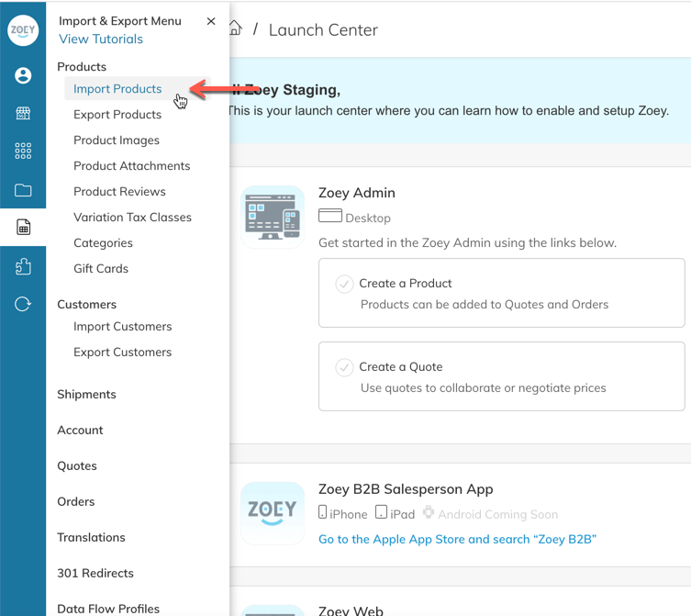Open the puzzle piece extensions icon
Viewport: 691px width, 616px height.
tap(23, 266)
